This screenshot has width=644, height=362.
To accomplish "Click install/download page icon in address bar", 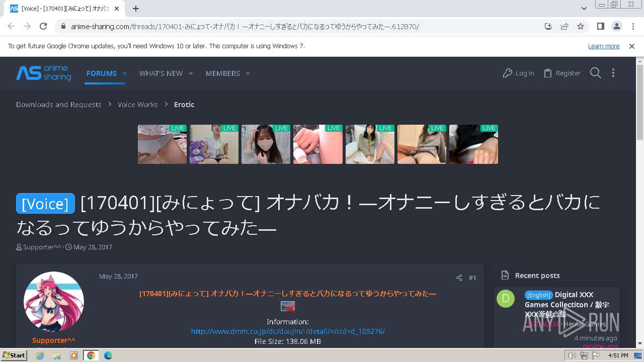I will [x=548, y=26].
